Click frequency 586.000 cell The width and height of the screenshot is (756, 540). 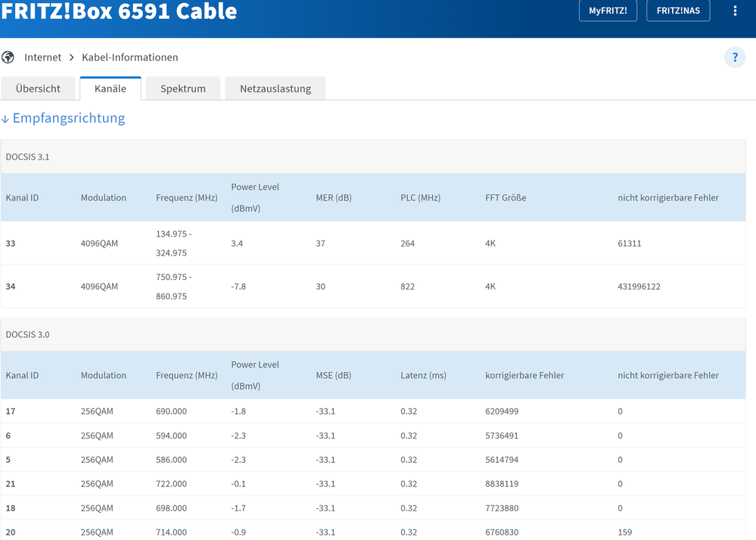(x=171, y=460)
